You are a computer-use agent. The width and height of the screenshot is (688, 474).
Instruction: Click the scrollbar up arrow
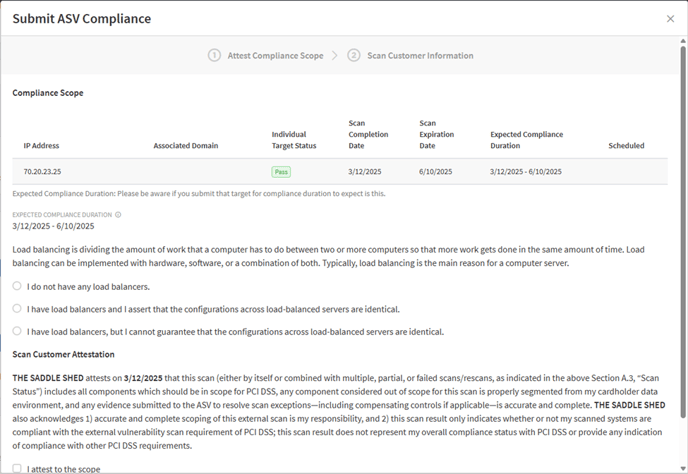683,41
